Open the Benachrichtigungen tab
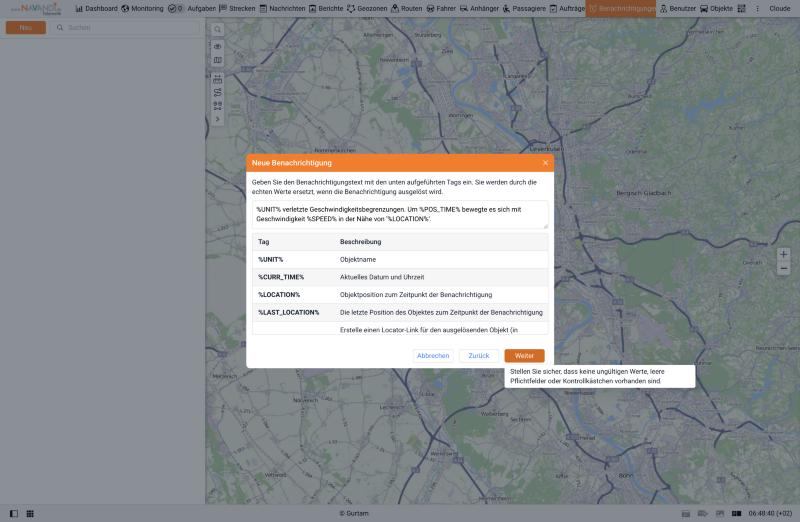This screenshot has height=522, width=800. pyautogui.click(x=621, y=9)
